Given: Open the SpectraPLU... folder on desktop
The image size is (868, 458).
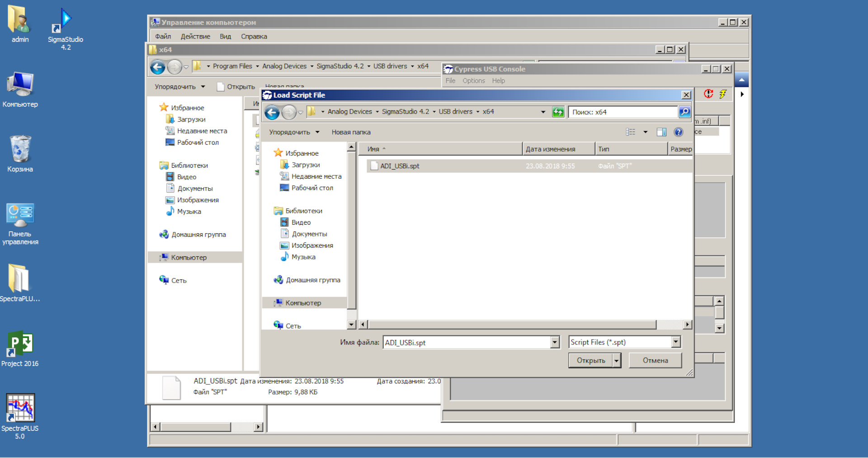Looking at the screenshot, I should (x=20, y=283).
